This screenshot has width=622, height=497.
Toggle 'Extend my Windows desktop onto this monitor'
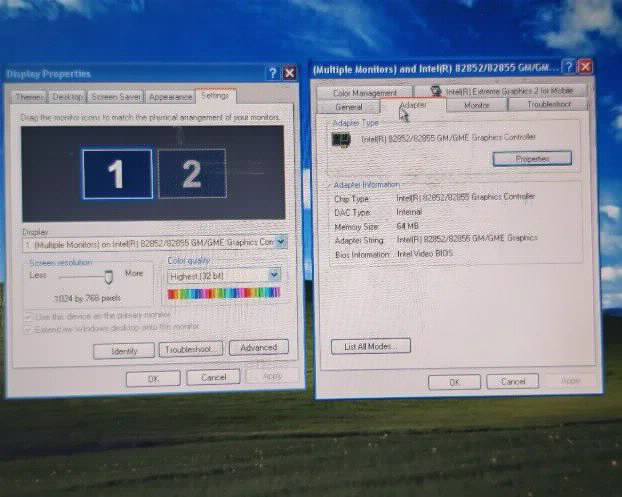(x=112, y=328)
